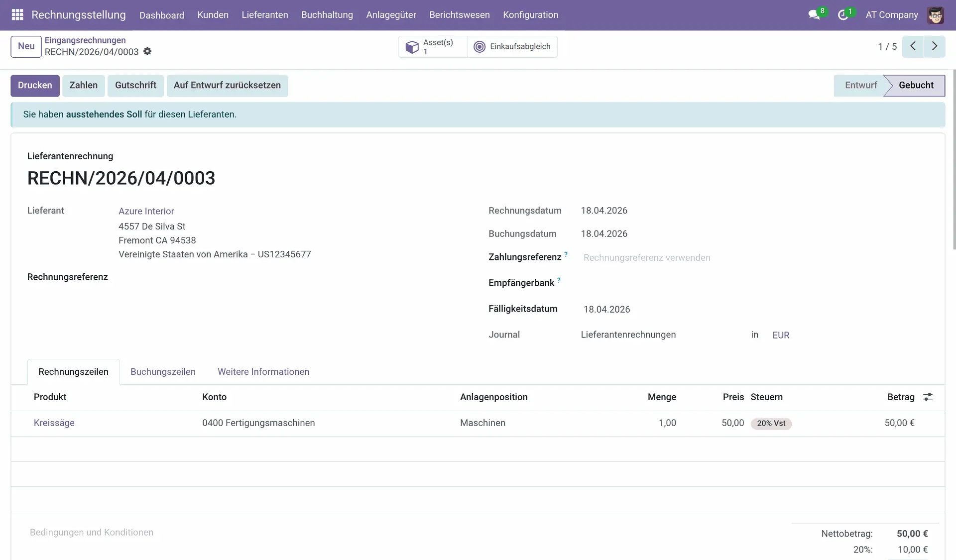Click the Zahlungsreferenz input field
Viewport: 956px width, 560px height.
(646, 258)
